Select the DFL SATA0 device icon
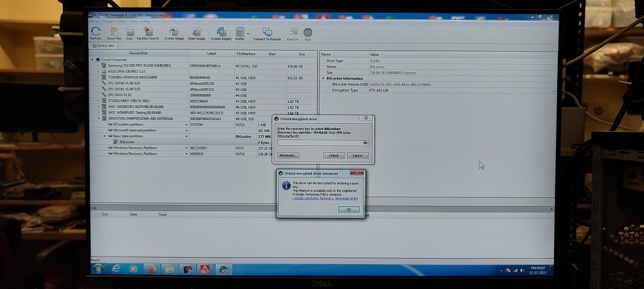Viewport: 644px width, 289px height. point(104,83)
